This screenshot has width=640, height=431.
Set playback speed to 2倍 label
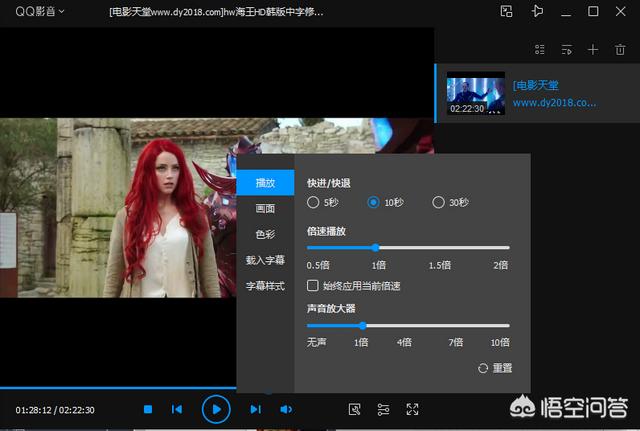pyautogui.click(x=500, y=265)
